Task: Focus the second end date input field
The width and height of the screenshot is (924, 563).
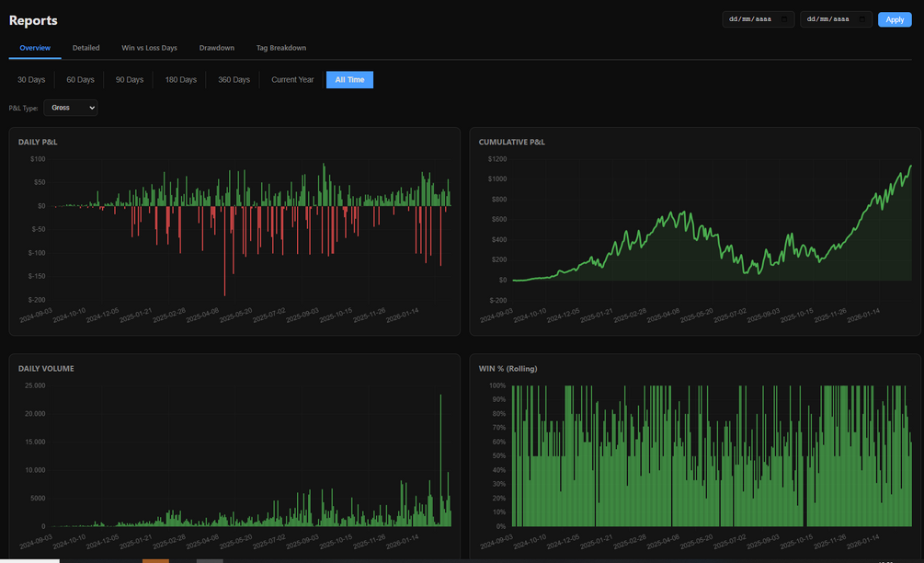Action: tap(836, 19)
